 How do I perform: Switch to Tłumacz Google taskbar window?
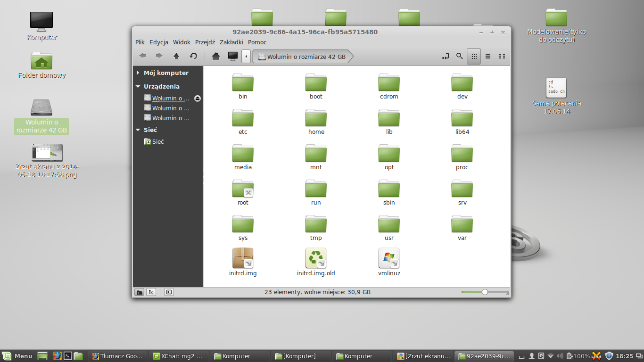point(118,356)
